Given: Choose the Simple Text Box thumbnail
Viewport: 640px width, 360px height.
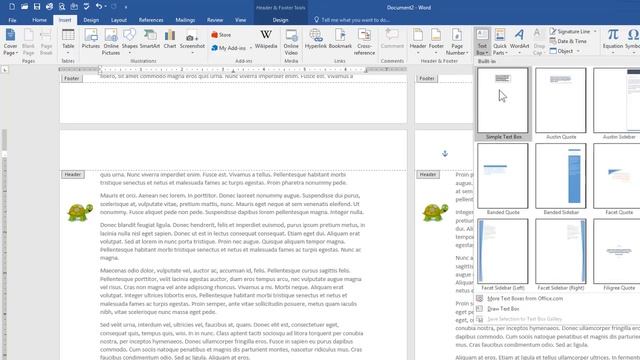Looking at the screenshot, I should coord(502,104).
